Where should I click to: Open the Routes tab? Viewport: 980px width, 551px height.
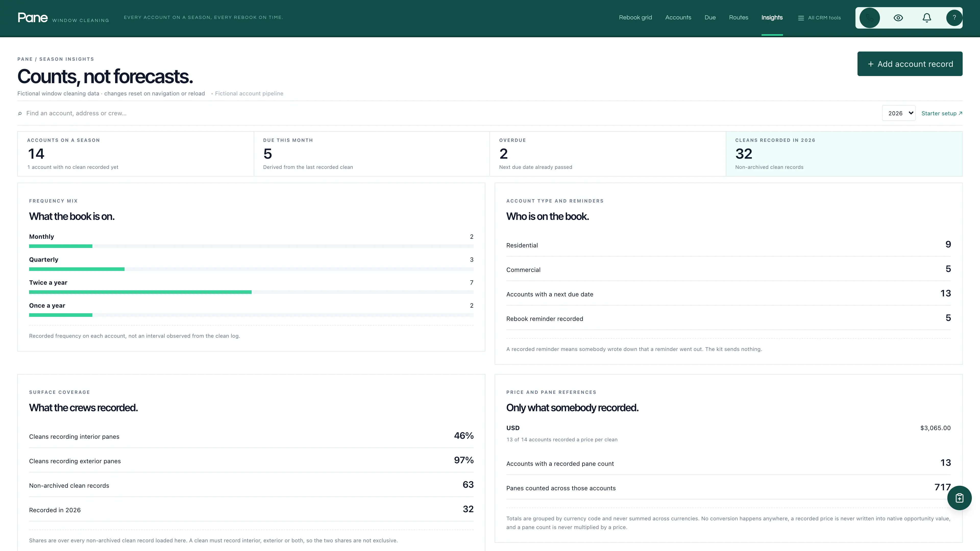click(738, 18)
